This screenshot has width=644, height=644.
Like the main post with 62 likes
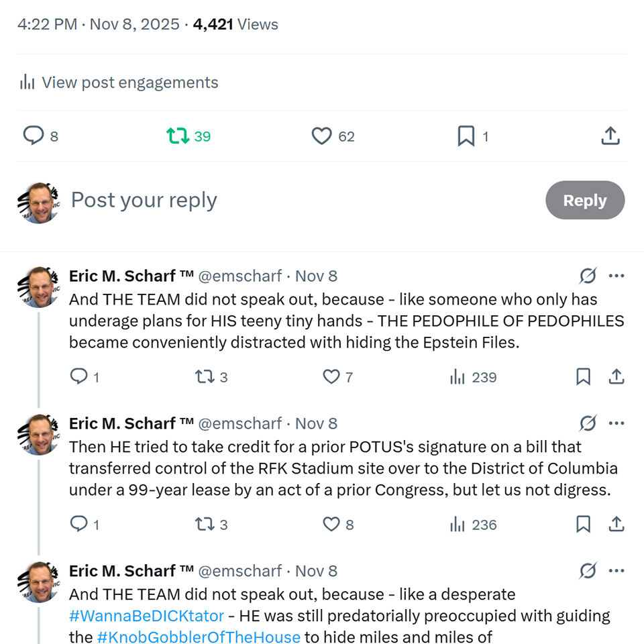(x=322, y=136)
